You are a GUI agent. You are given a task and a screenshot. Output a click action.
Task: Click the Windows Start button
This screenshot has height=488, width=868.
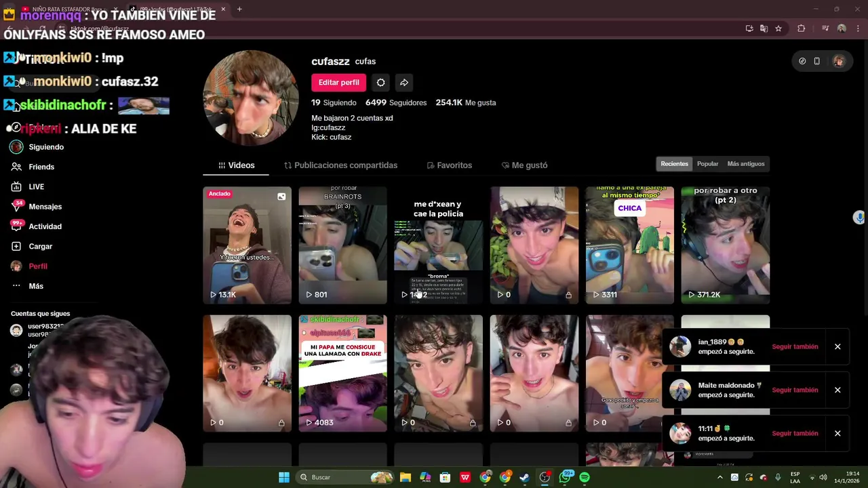click(x=284, y=477)
